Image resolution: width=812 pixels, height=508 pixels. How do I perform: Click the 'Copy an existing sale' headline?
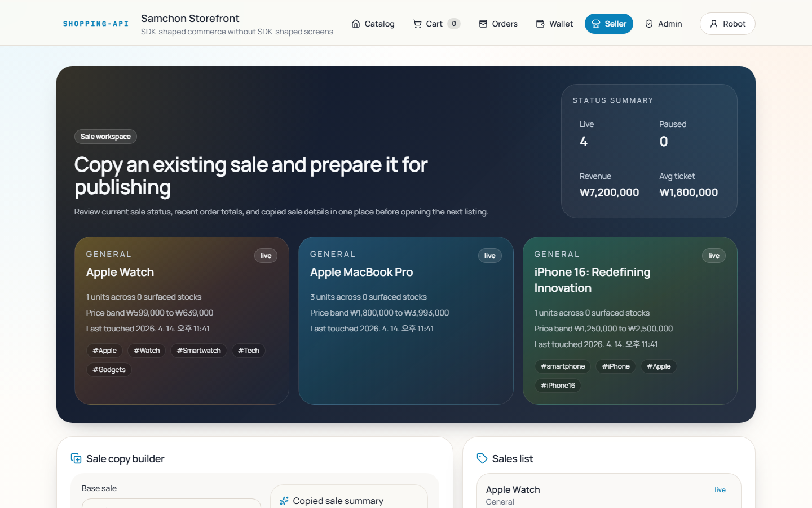251,176
